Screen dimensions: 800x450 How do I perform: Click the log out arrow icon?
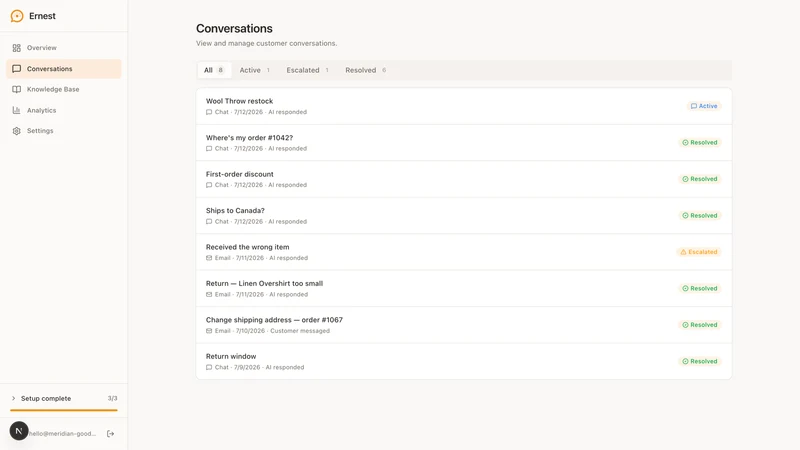(110, 434)
